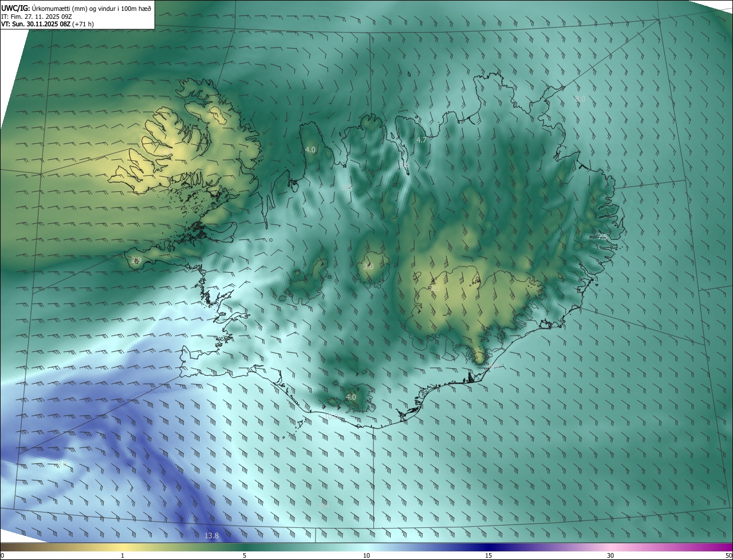This screenshot has width=733, height=560.
Task: Click the "15" tick on the colorbar
Action: click(x=488, y=555)
